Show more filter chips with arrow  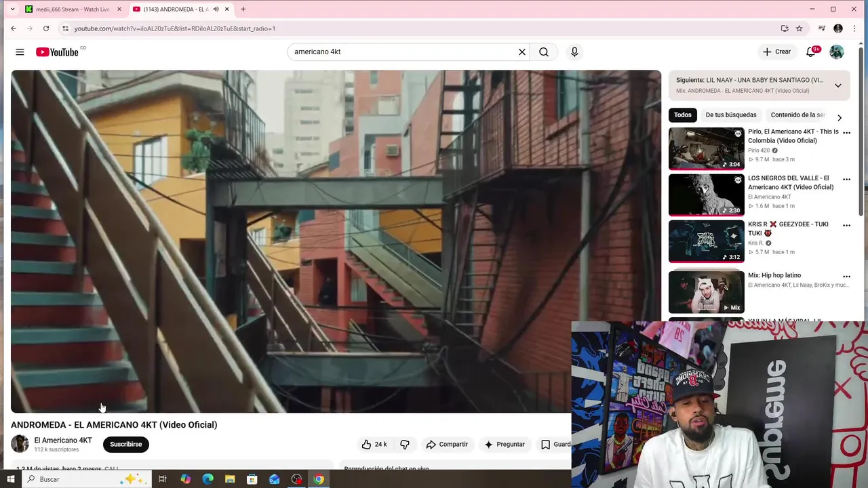click(840, 117)
